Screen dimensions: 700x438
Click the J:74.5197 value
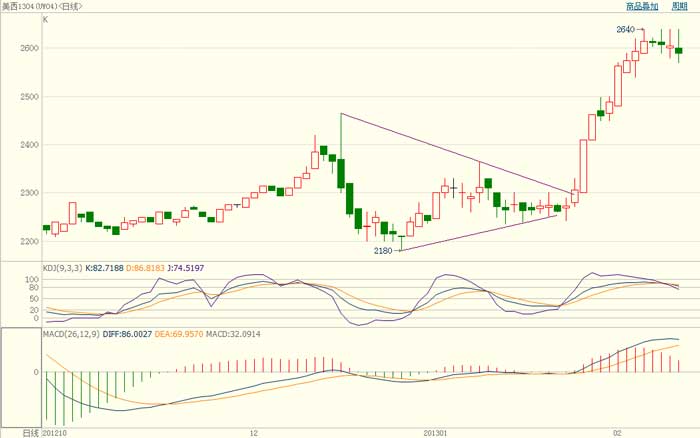(x=185, y=268)
